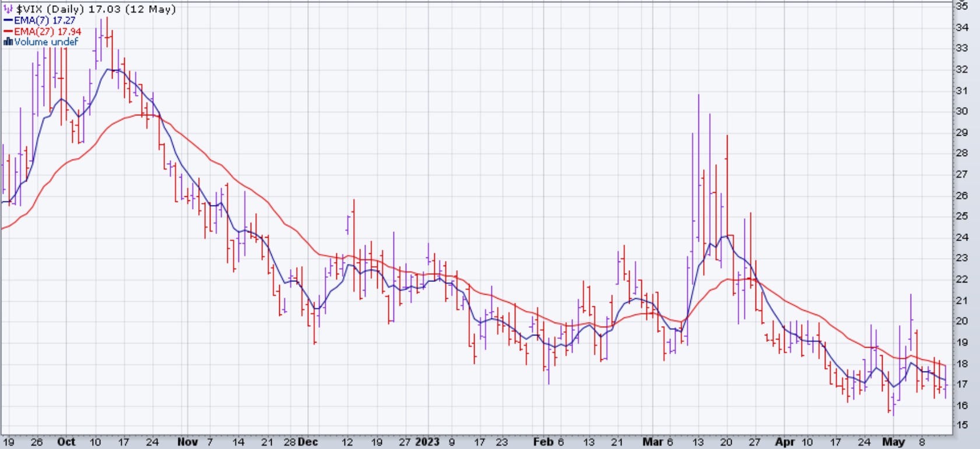Click the Oct label on date axis
Viewport: 980px width, 449px height.
66,442
